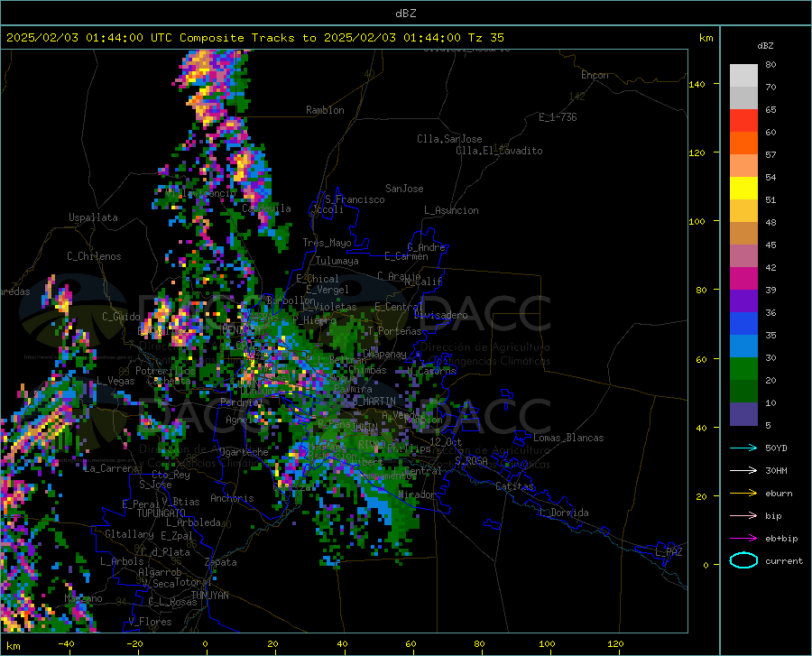Select the bright yellow 51–54 dBZ swatch

tap(743, 189)
